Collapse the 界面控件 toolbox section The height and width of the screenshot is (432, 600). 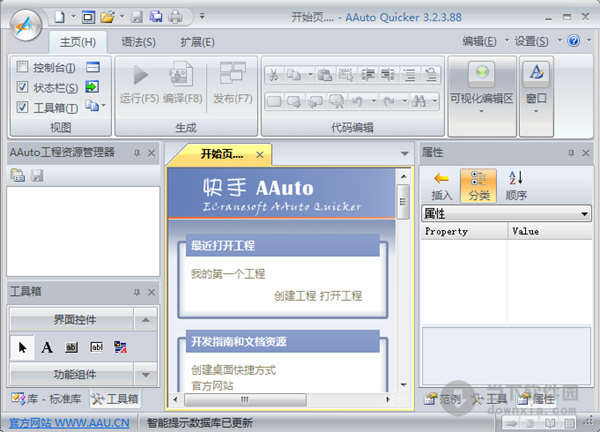pyautogui.click(x=146, y=320)
